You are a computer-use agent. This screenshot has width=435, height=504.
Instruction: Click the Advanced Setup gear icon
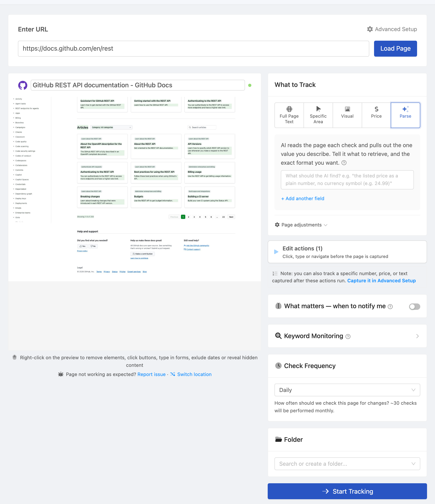370,29
